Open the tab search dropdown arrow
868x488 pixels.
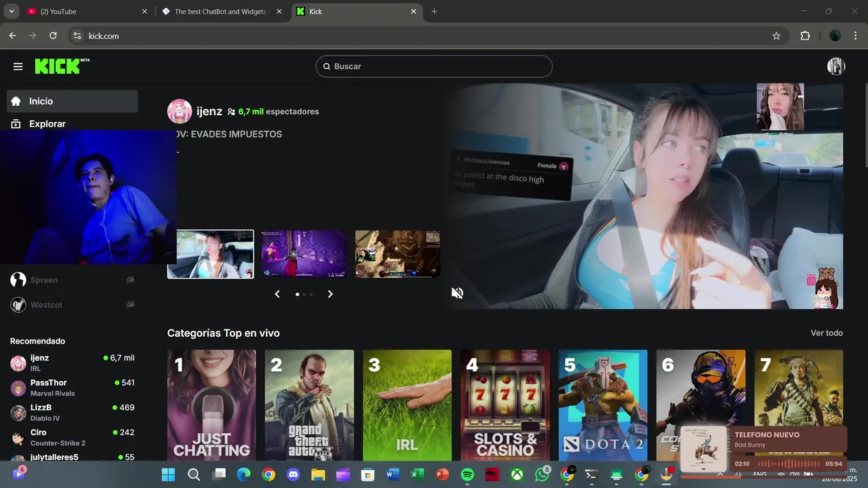(12, 12)
